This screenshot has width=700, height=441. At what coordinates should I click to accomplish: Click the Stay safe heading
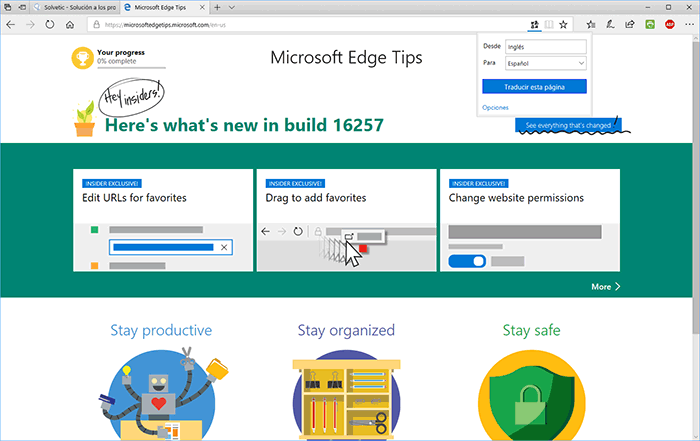click(531, 330)
